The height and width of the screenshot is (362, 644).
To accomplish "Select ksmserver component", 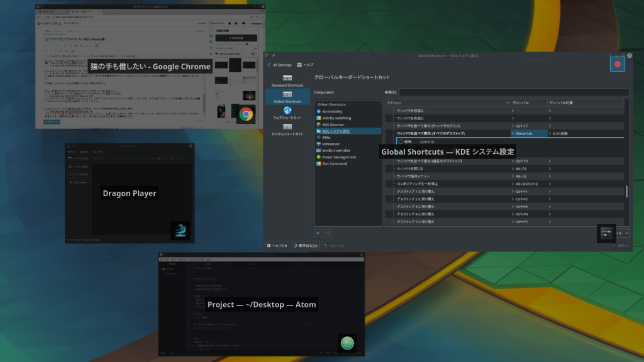I will (x=347, y=144).
